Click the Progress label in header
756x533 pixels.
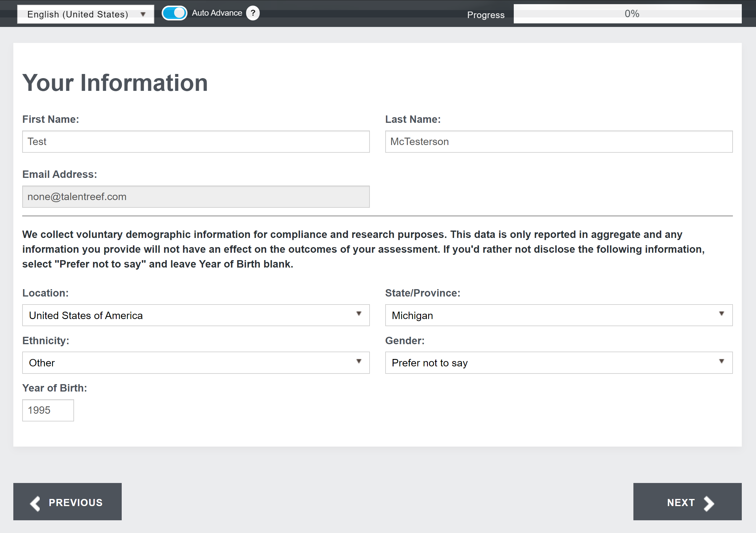point(485,15)
